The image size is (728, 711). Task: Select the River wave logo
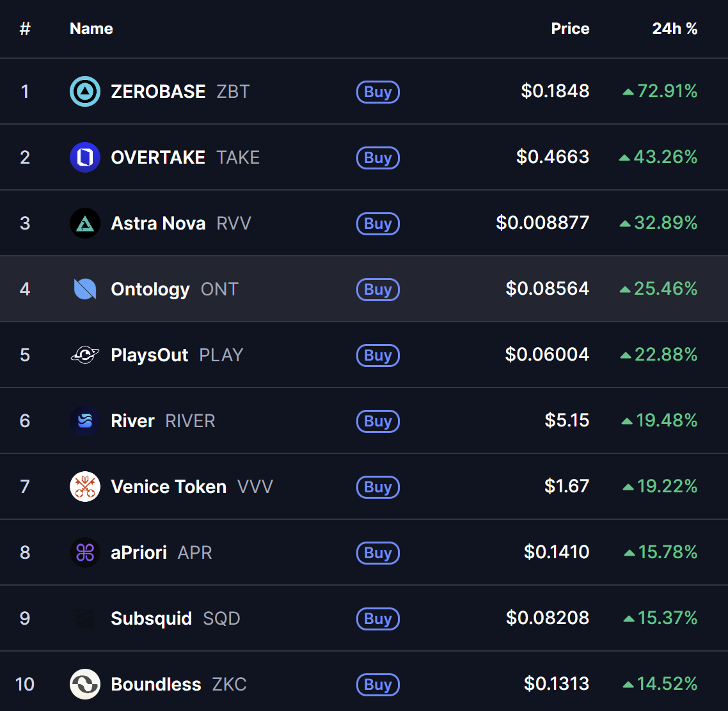pos(84,420)
